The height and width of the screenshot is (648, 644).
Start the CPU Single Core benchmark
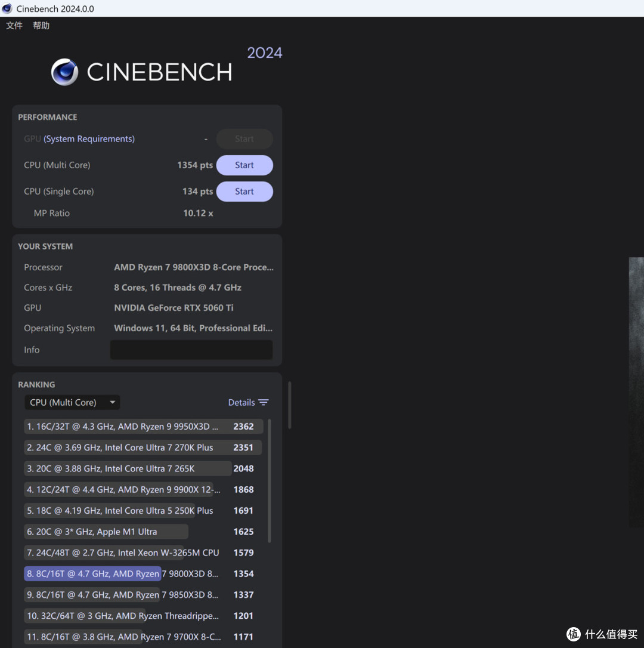244,192
